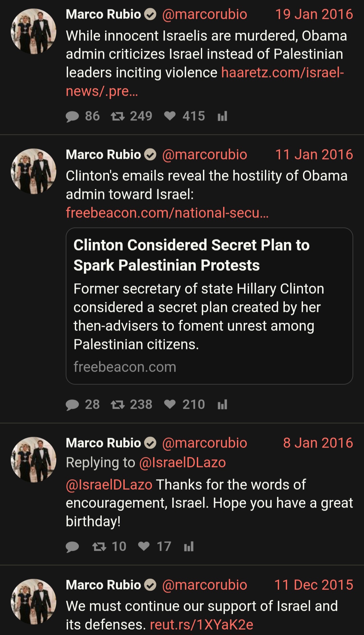
Task: Open reply icon on 8 Jan 2016 tweet
Action: 72,547
